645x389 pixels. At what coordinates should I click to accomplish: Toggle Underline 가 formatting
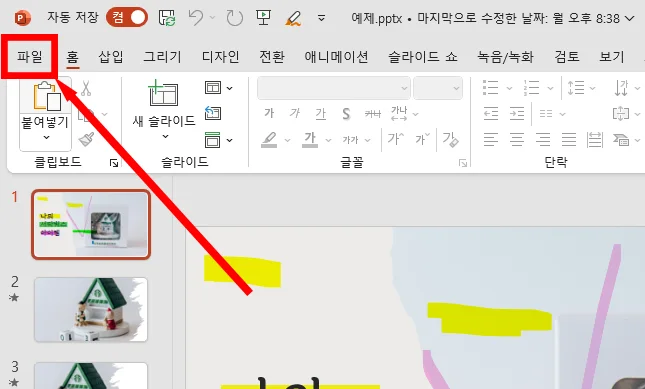320,113
